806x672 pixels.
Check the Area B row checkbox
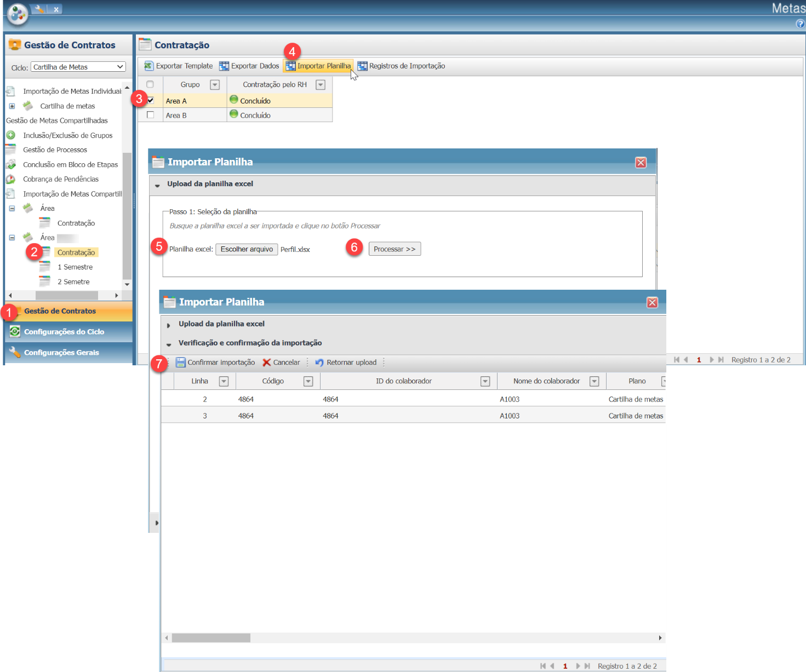coord(150,115)
